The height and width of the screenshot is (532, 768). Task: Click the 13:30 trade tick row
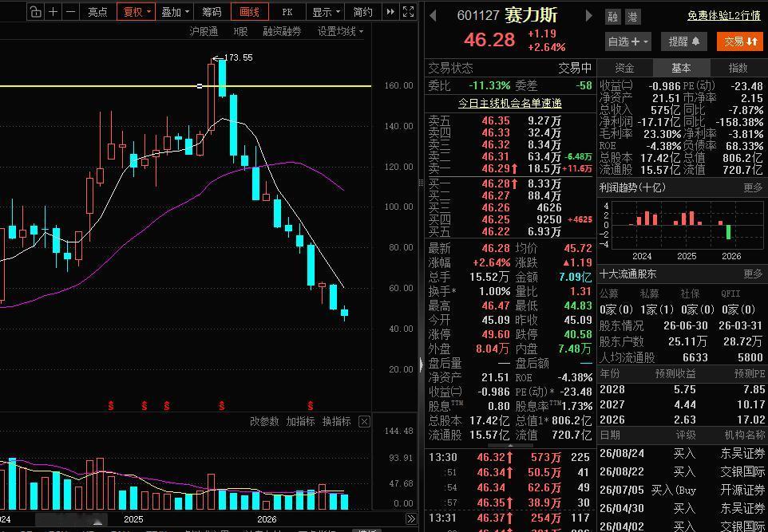coord(509,457)
